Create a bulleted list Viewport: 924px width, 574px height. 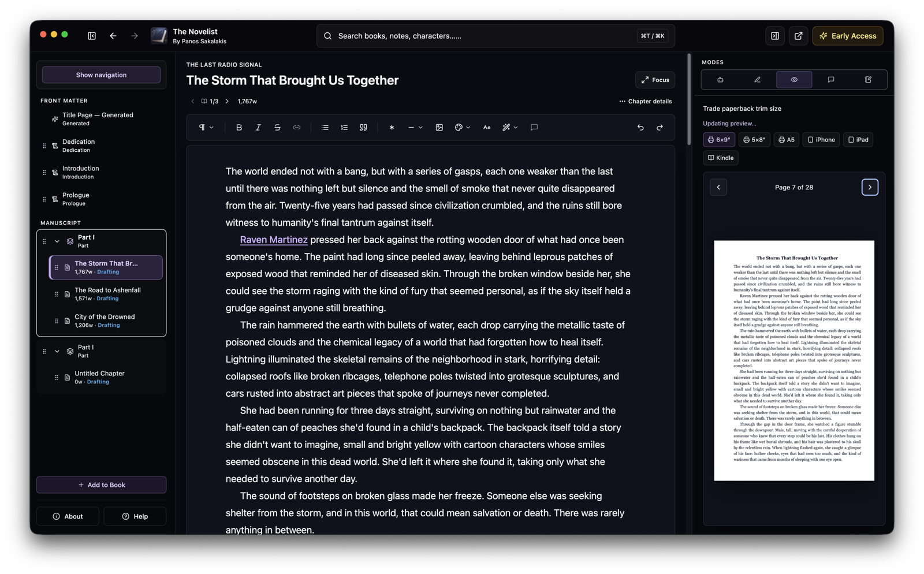click(325, 128)
